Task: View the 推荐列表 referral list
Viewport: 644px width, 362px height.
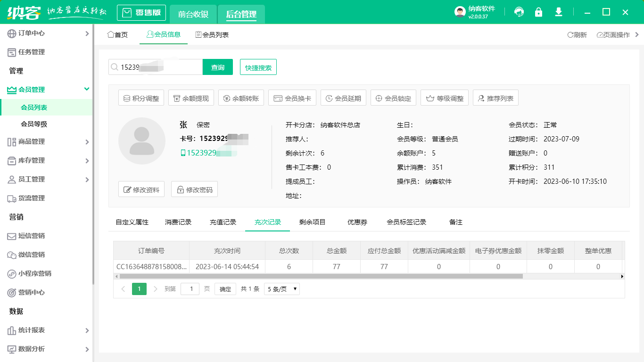Action: tap(495, 98)
